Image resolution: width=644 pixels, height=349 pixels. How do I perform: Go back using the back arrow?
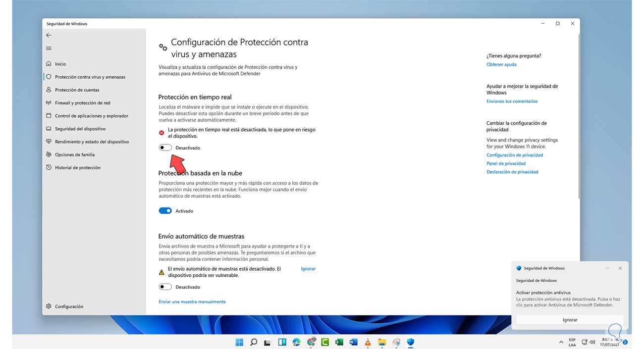(49, 35)
